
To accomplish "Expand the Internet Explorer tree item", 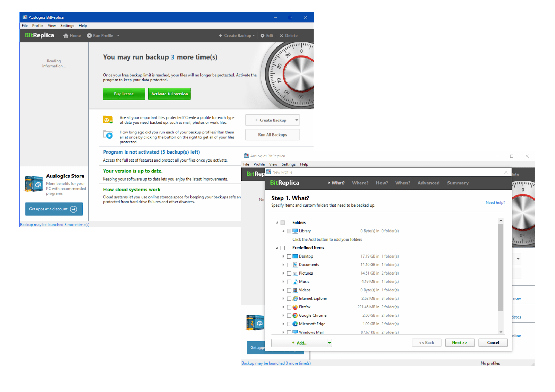I will (x=283, y=299).
